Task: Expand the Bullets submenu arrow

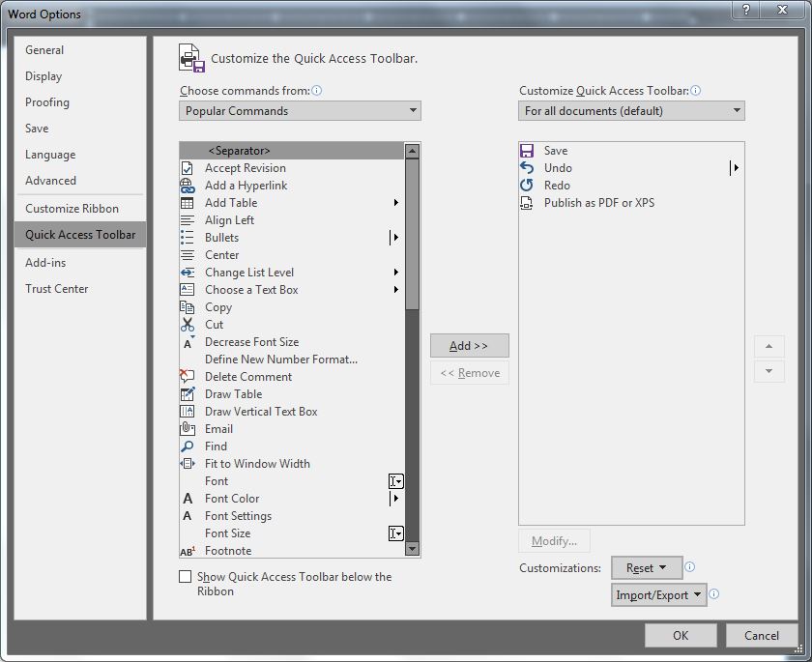Action: tap(395, 238)
